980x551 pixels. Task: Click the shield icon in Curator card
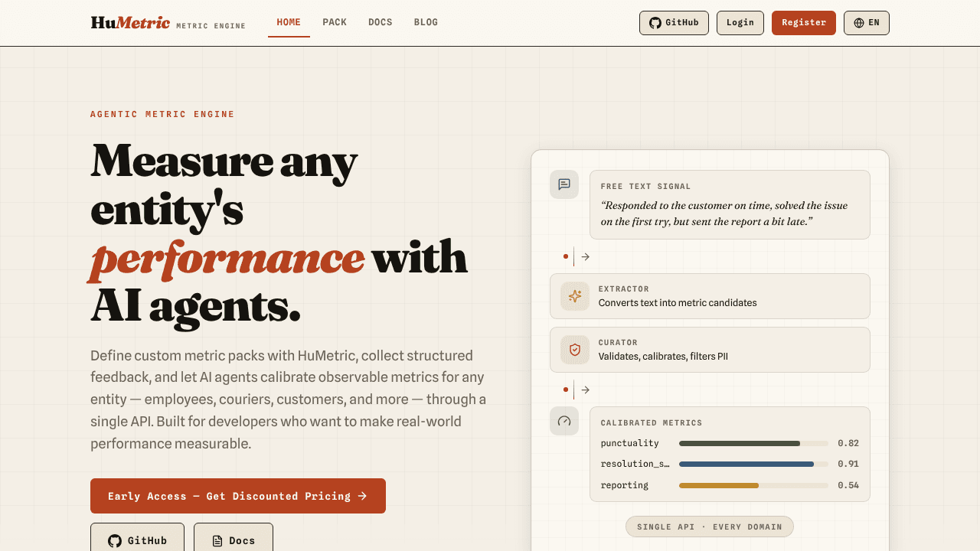click(x=575, y=350)
